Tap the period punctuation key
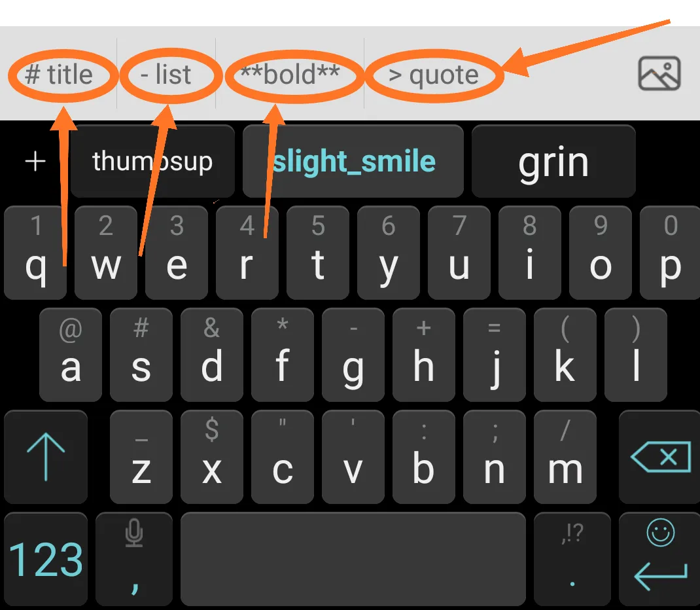Image resolution: width=700 pixels, height=610 pixels. [x=572, y=559]
